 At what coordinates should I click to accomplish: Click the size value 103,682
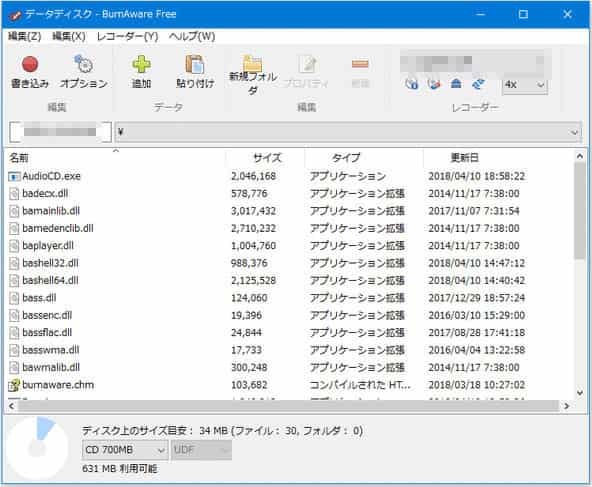click(x=249, y=385)
